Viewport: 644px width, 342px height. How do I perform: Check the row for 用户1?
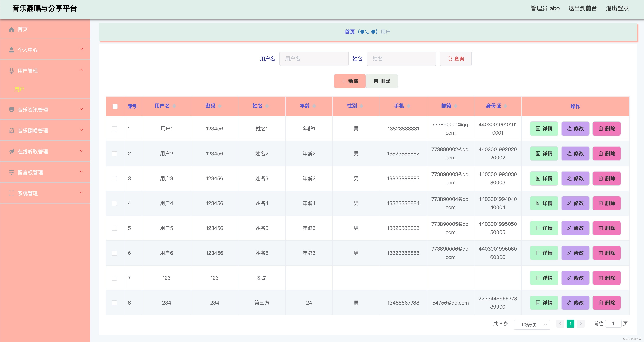tap(114, 129)
